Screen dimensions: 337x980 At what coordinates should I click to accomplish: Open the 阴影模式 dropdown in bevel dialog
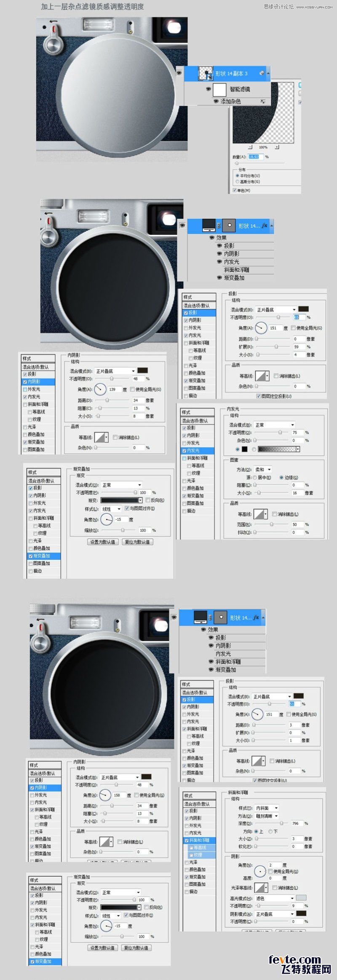coord(274,914)
